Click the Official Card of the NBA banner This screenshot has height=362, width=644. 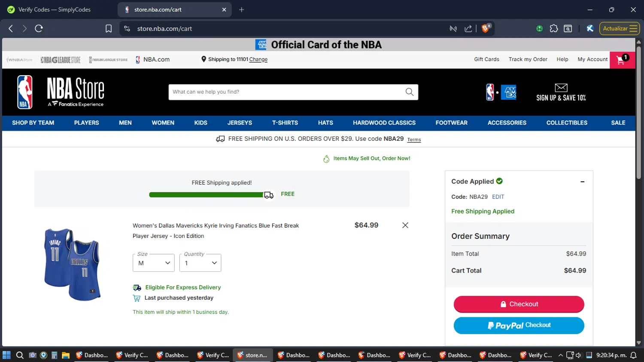(x=319, y=45)
